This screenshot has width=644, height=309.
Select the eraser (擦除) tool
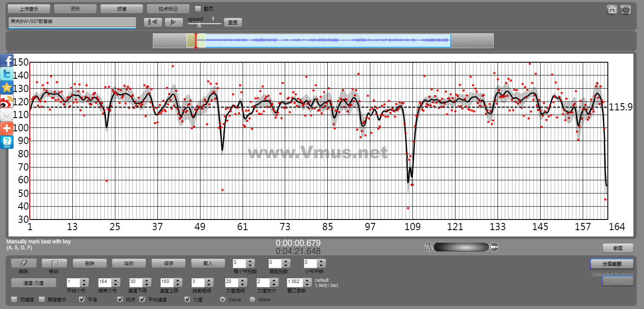tap(23, 263)
